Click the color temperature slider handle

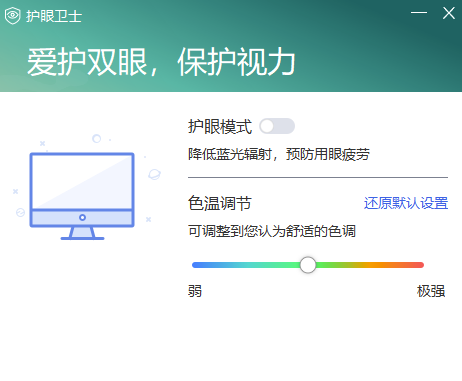point(308,265)
